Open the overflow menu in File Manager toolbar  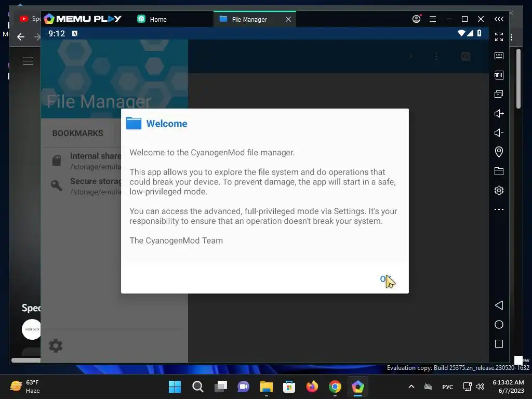[x=436, y=57]
